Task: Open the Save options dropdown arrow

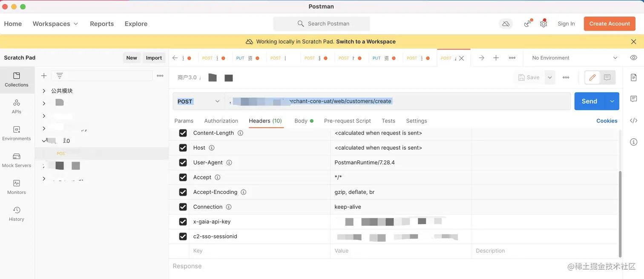Action: pos(550,77)
